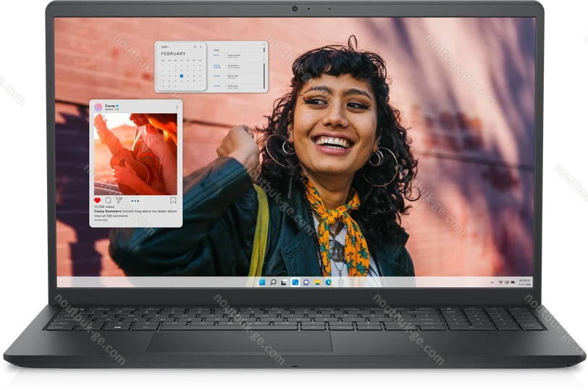Bookmark the Casey post
The height and width of the screenshot is (390, 588).
pos(173,200)
